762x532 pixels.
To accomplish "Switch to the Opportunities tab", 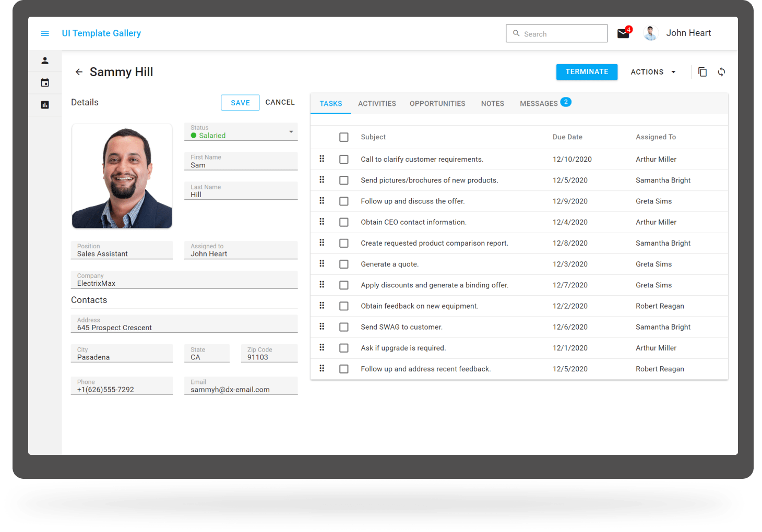I will pyautogui.click(x=437, y=104).
